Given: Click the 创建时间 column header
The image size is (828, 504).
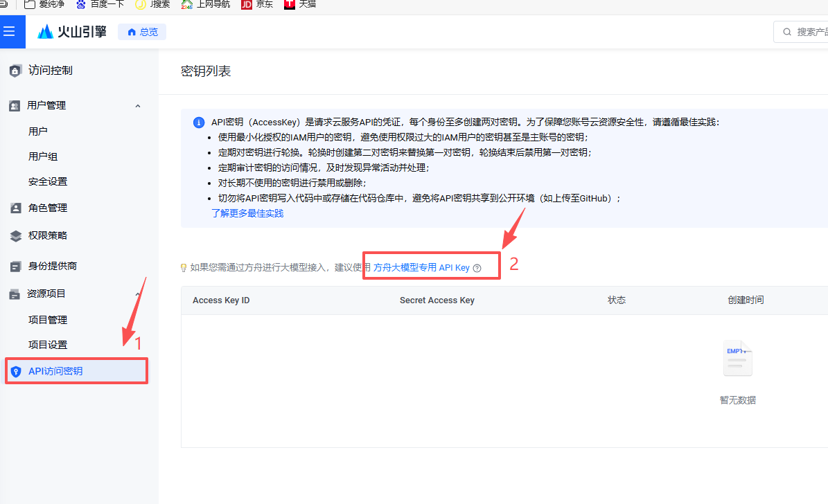Looking at the screenshot, I should click(x=746, y=300).
